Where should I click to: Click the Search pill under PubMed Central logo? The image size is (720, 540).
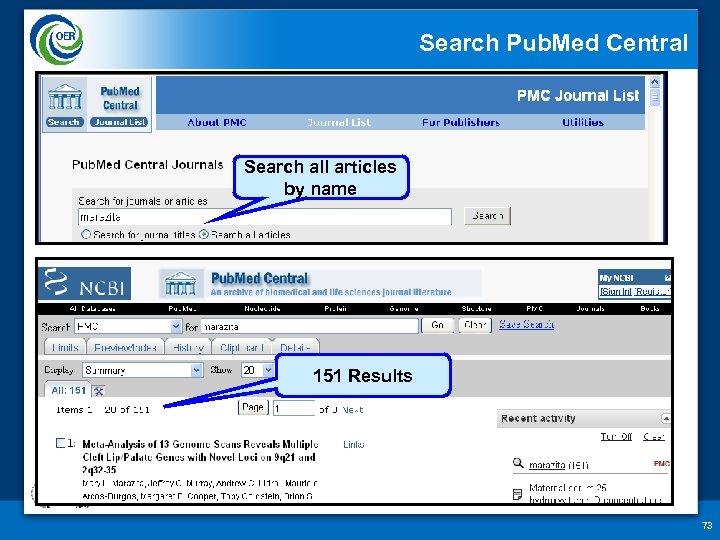point(65,122)
